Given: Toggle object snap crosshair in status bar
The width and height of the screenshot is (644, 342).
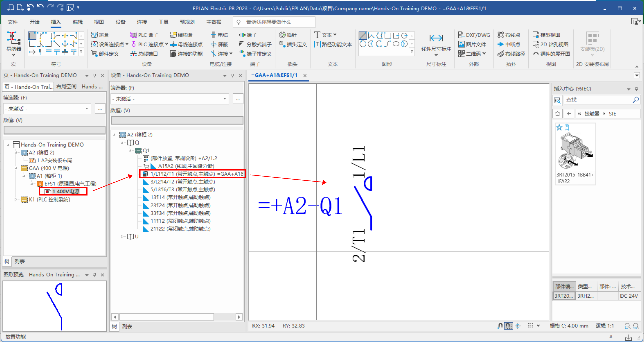Looking at the screenshot, I should click(x=518, y=326).
